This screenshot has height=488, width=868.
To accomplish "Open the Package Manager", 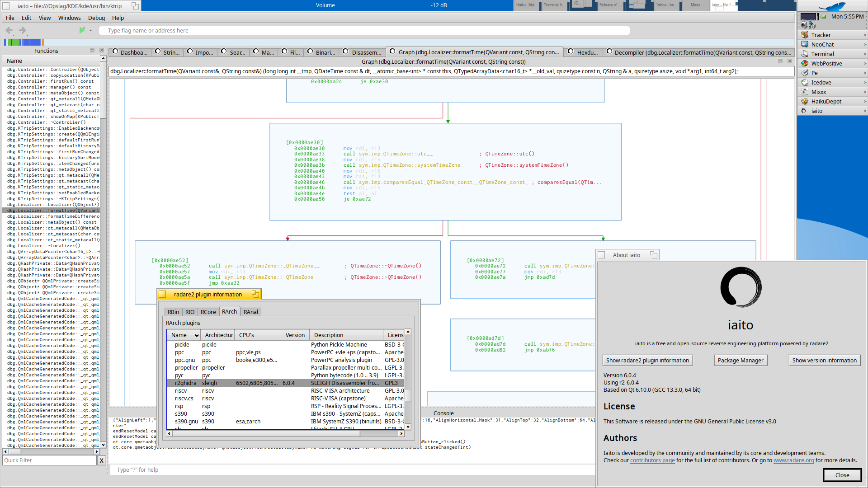I will pyautogui.click(x=740, y=360).
